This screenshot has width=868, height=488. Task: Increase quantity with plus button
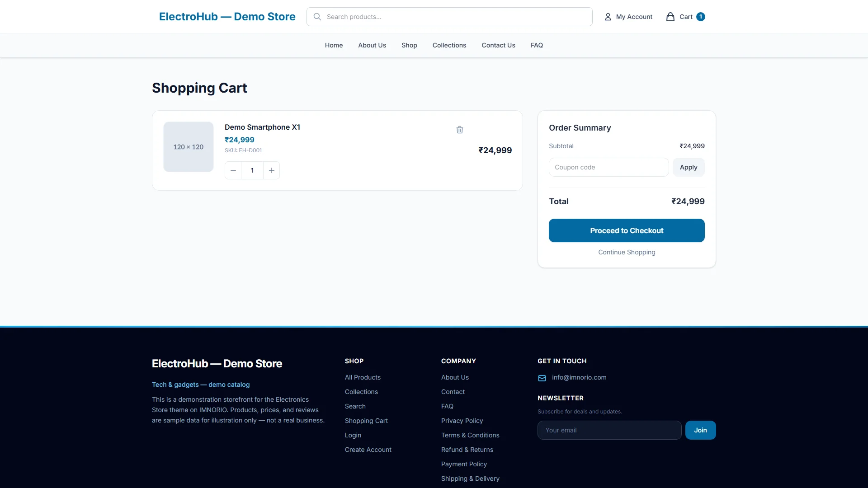272,170
